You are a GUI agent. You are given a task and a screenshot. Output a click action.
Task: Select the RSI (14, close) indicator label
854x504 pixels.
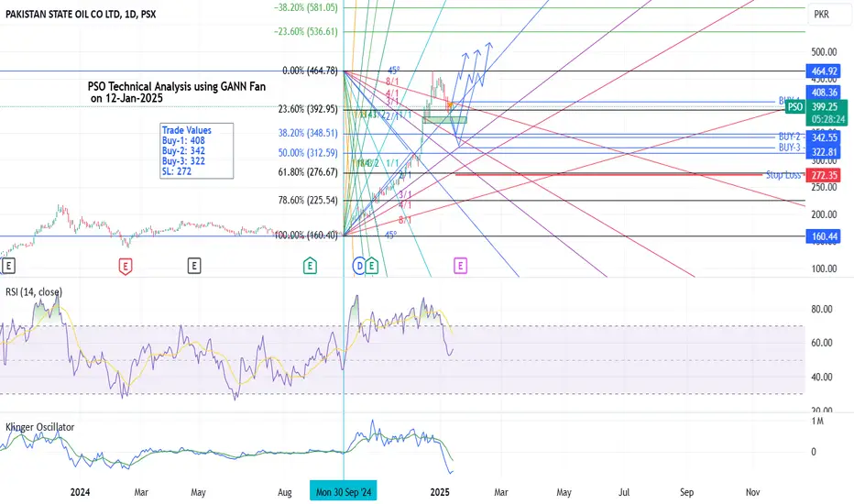[34, 292]
